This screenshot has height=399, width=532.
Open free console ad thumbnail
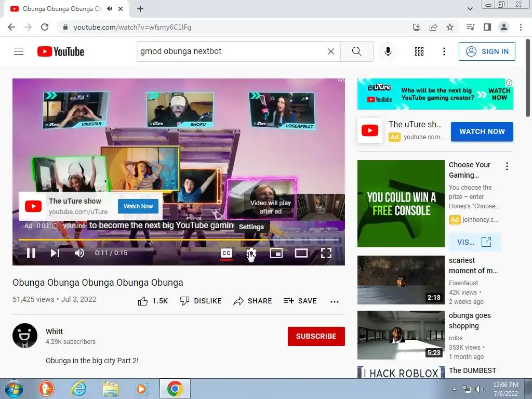[x=401, y=204]
